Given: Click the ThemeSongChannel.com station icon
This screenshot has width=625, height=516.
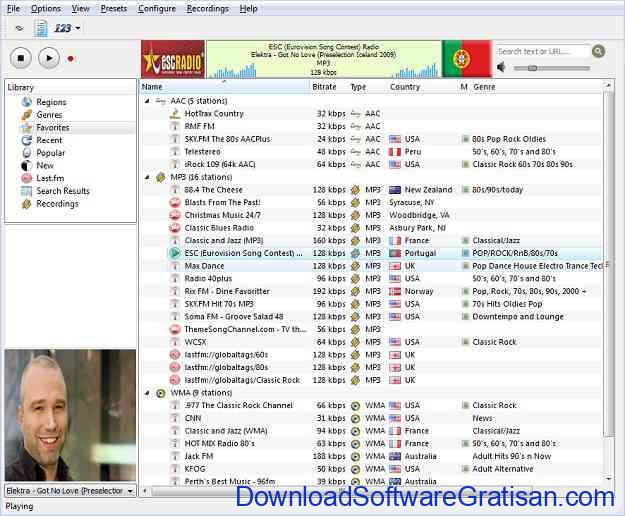Looking at the screenshot, I should click(x=175, y=330).
